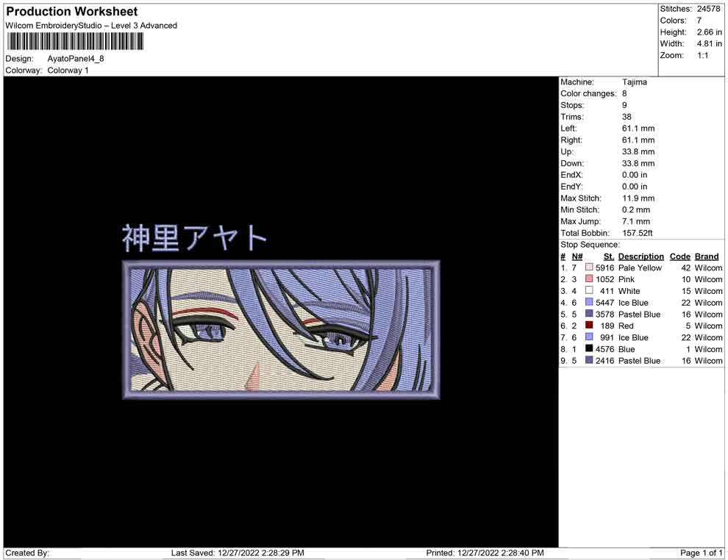The height and width of the screenshot is (560, 728).
Task: Click the Max Stitch value 11.9 mm
Action: point(638,198)
